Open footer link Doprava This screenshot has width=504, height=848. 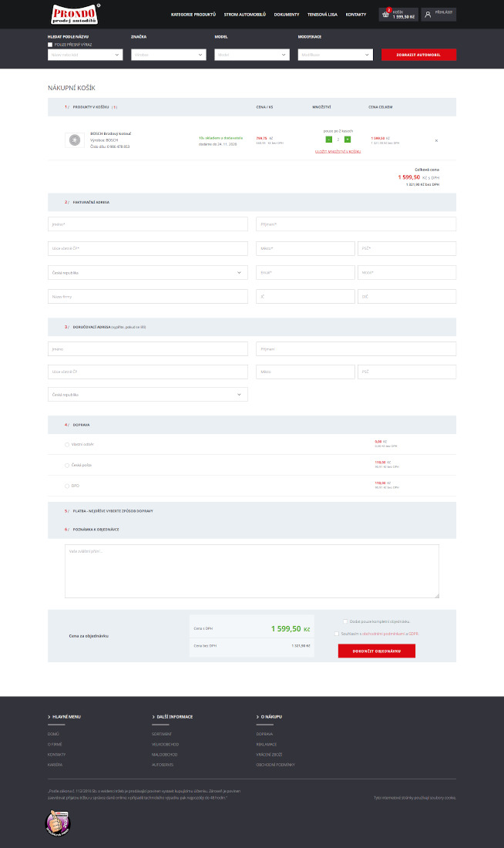[x=264, y=734]
